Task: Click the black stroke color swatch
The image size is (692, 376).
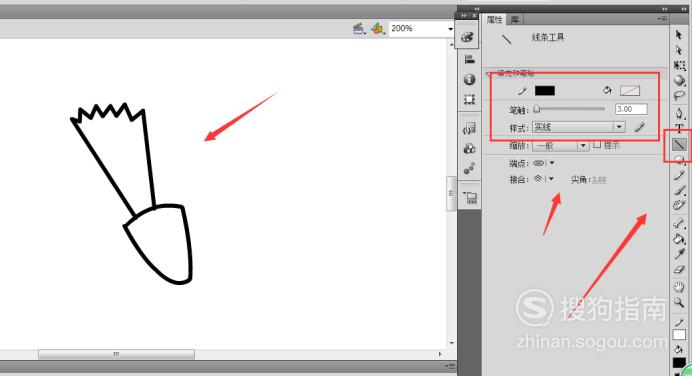Action: (x=545, y=90)
